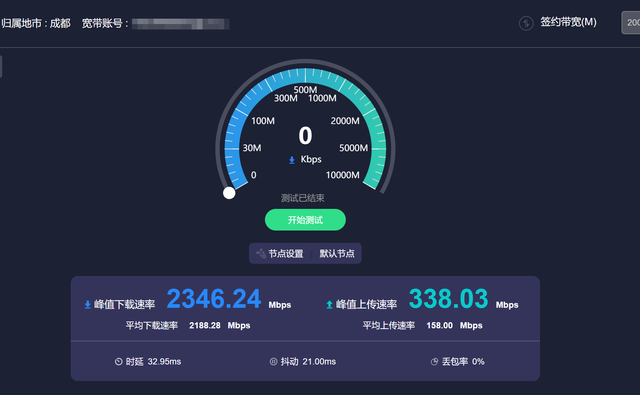This screenshot has width=640, height=395.
Task: Click the share-like icon beside 节点设置
Action: click(x=261, y=254)
